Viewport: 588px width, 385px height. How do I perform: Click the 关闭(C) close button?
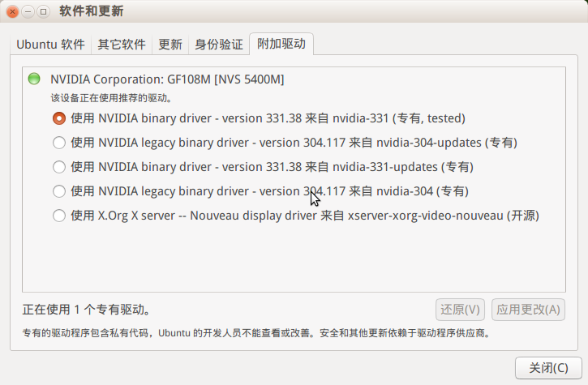click(x=548, y=368)
